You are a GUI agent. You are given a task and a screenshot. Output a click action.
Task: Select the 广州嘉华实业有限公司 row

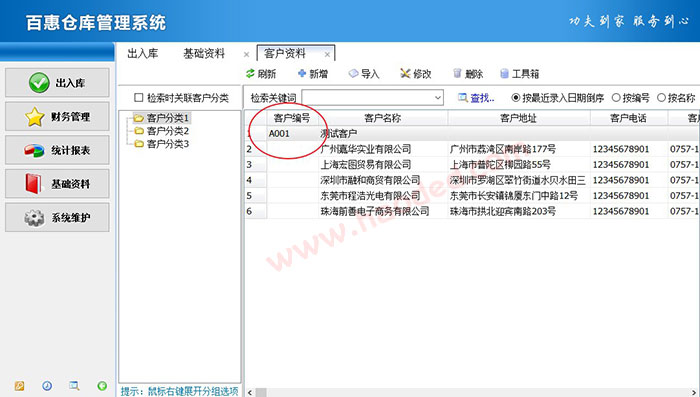472,149
